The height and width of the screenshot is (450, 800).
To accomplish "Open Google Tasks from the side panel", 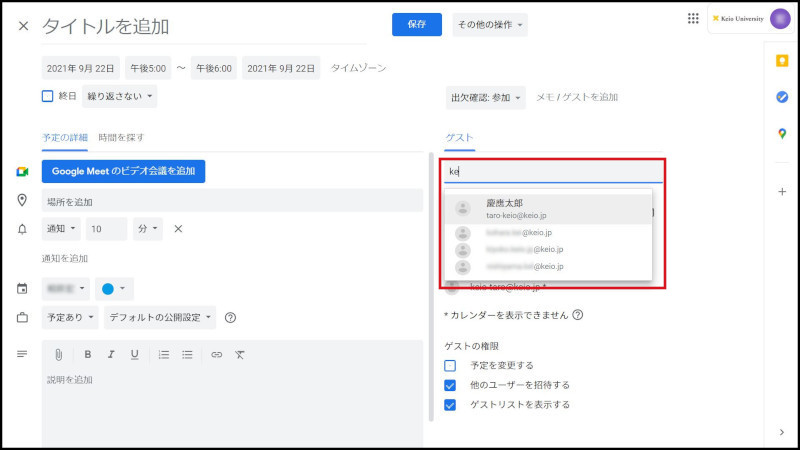I will click(x=781, y=97).
